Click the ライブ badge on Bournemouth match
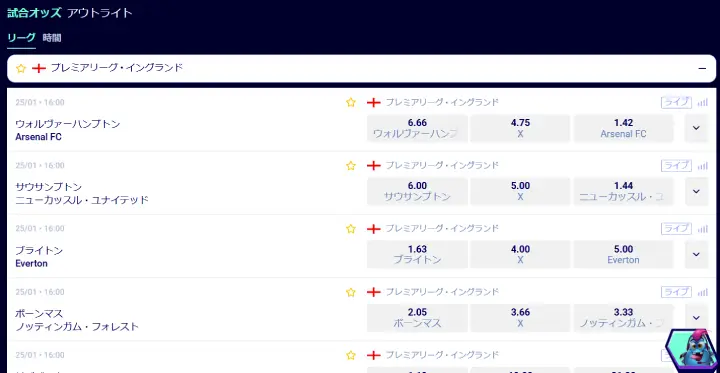 676,292
